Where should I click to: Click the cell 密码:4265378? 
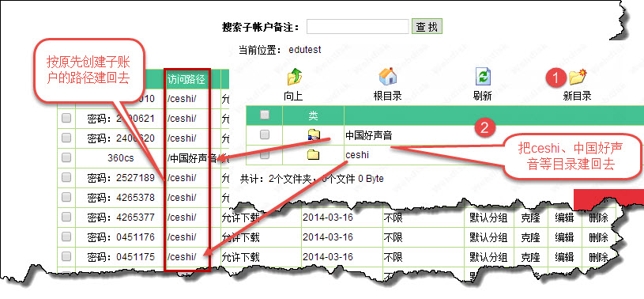121,198
